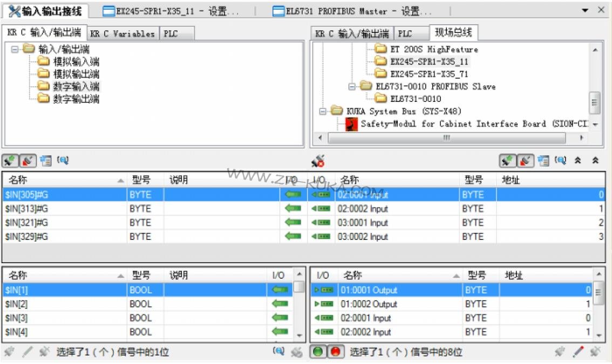This screenshot has width=612, height=364.
Task: Click the search icon in the right filter toolbar
Action: coord(561,160)
